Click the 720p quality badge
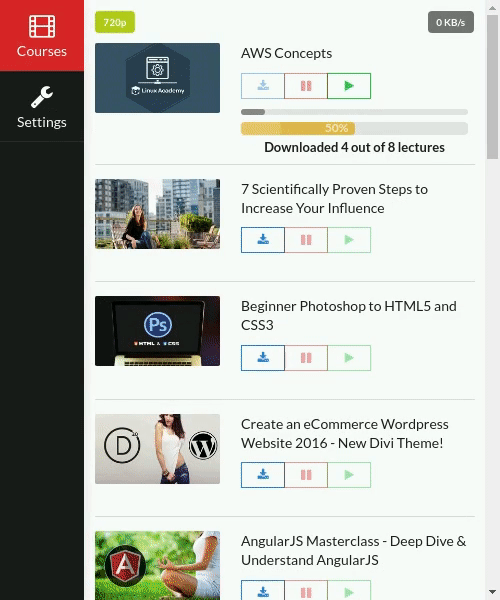 pos(115,22)
